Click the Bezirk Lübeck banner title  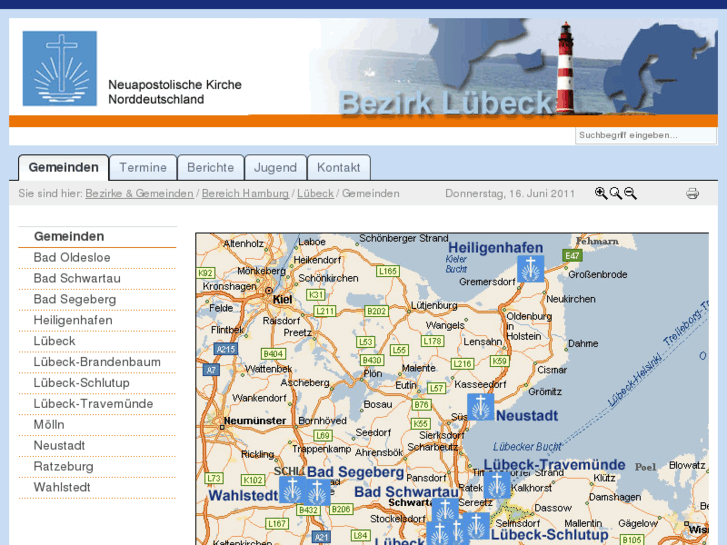tap(446, 103)
